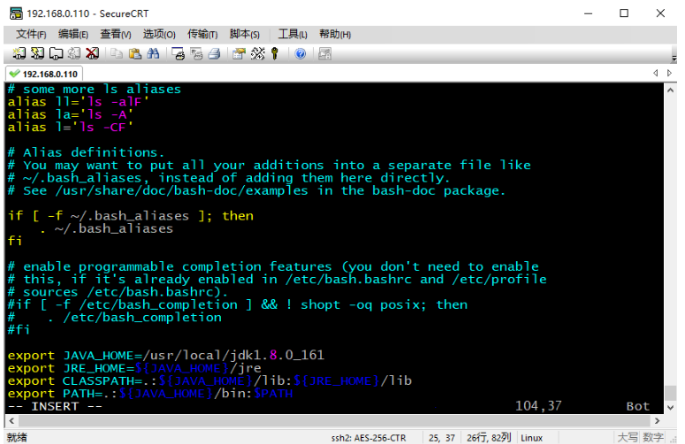The width and height of the screenshot is (685, 444).
Task: Click the 'export PATH' line
Action: coord(150,393)
